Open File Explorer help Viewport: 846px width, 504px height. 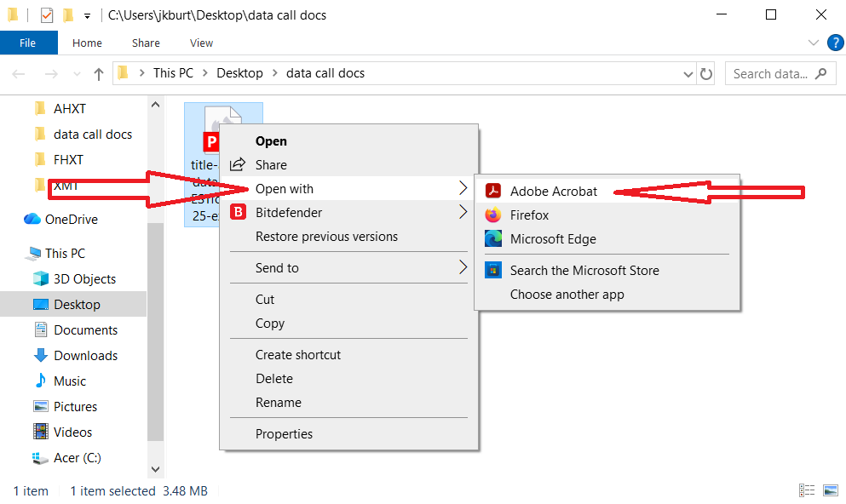point(836,43)
